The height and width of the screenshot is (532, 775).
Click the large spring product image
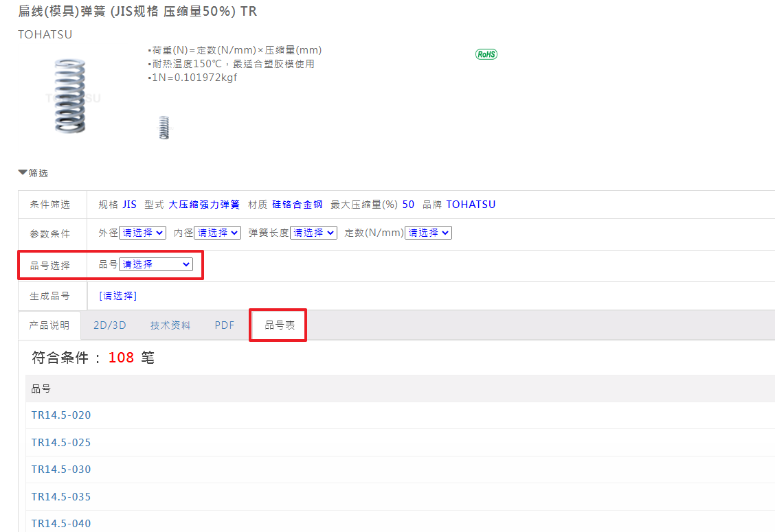click(69, 96)
